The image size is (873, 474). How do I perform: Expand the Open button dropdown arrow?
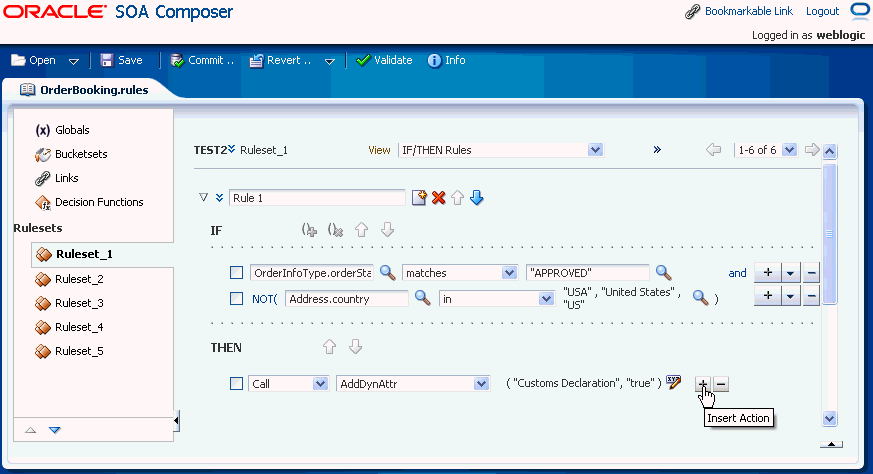point(73,61)
